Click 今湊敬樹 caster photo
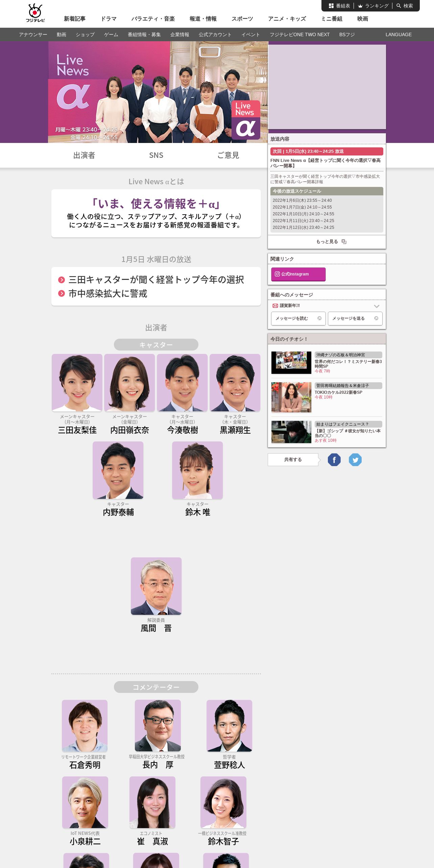 click(182, 383)
